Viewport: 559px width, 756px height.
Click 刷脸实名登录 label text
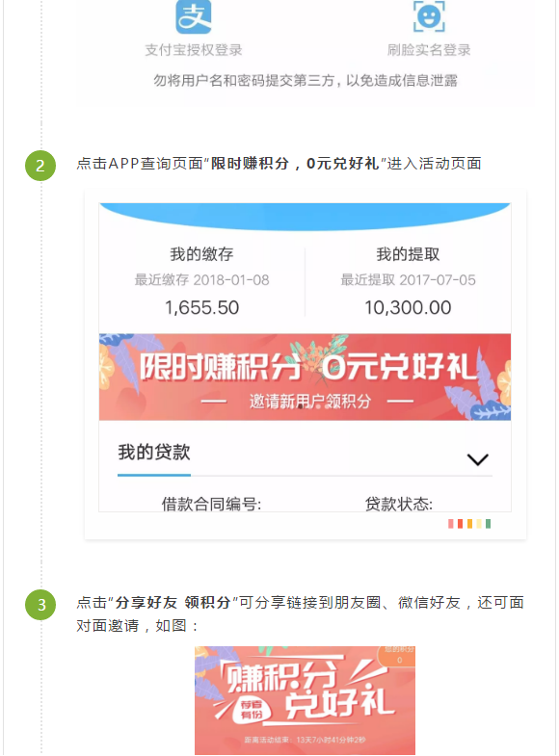coord(429,50)
